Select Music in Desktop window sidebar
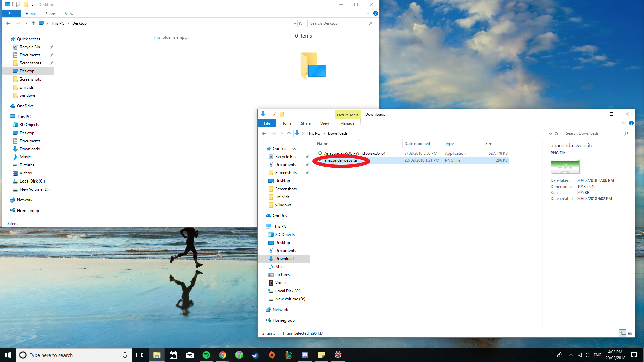This screenshot has width=644, height=362. pos(25,157)
